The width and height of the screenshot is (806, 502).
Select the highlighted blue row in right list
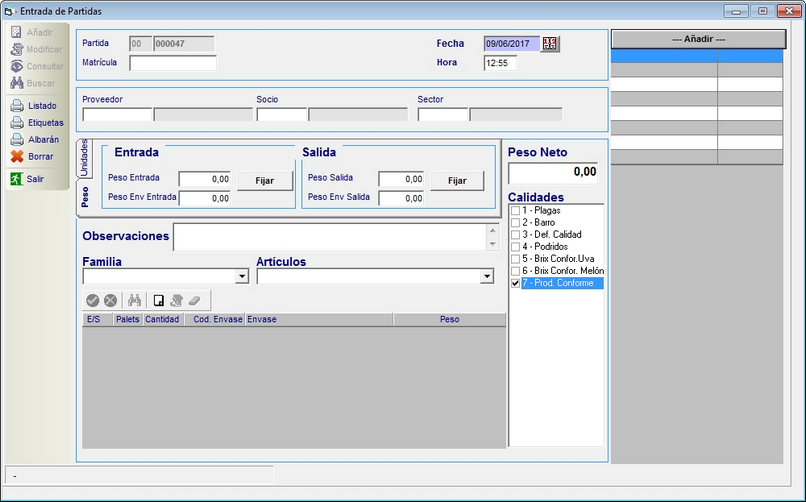(697, 56)
